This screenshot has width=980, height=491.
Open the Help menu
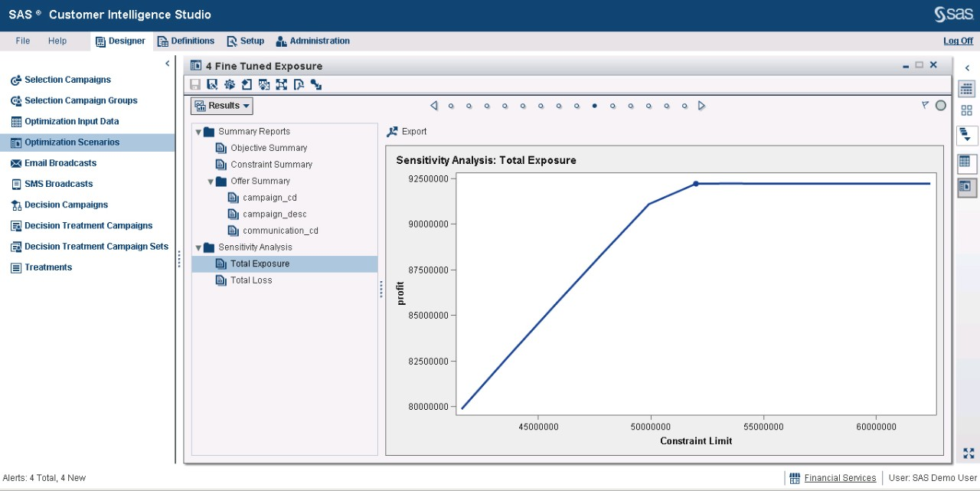tap(57, 41)
